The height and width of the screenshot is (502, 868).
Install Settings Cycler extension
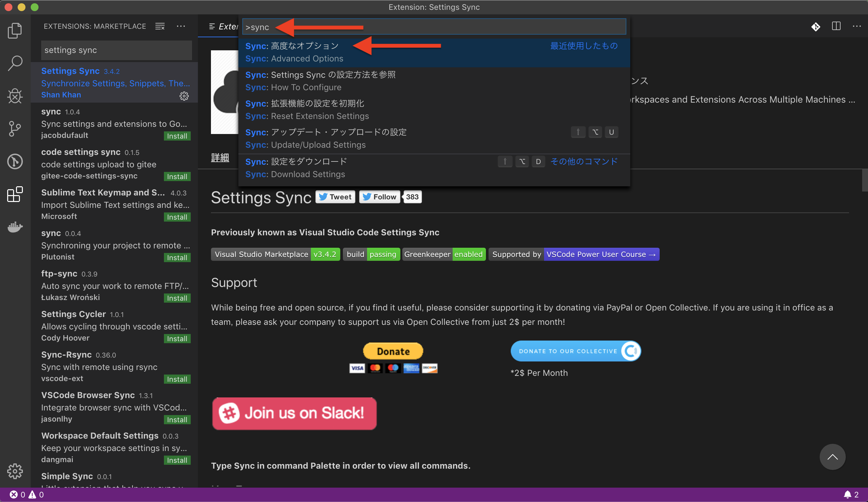pyautogui.click(x=177, y=339)
